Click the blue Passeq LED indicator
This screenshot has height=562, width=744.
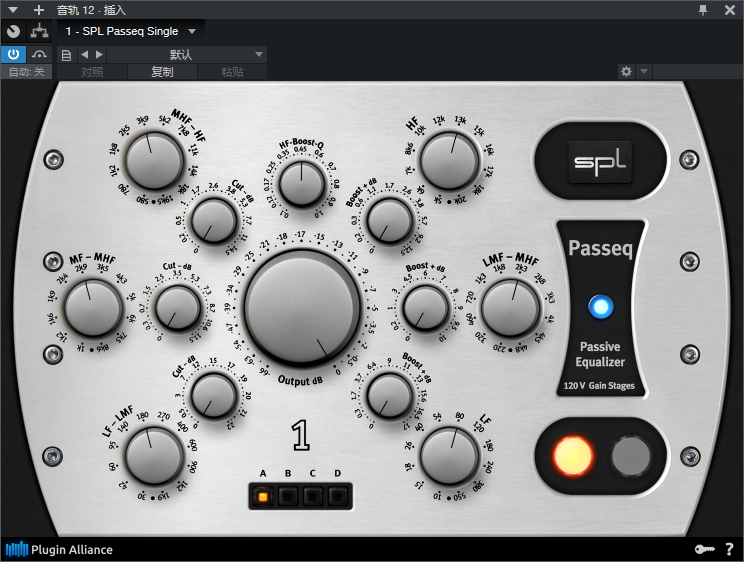(600, 307)
